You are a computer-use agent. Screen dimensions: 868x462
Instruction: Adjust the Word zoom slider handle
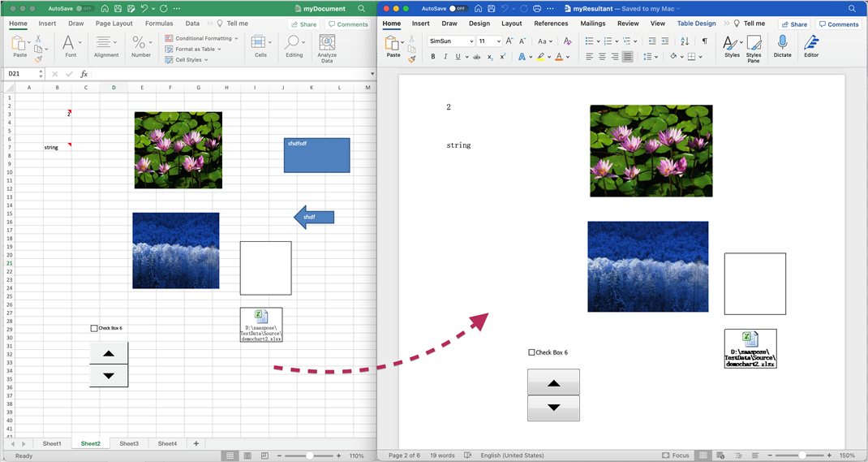coord(802,456)
